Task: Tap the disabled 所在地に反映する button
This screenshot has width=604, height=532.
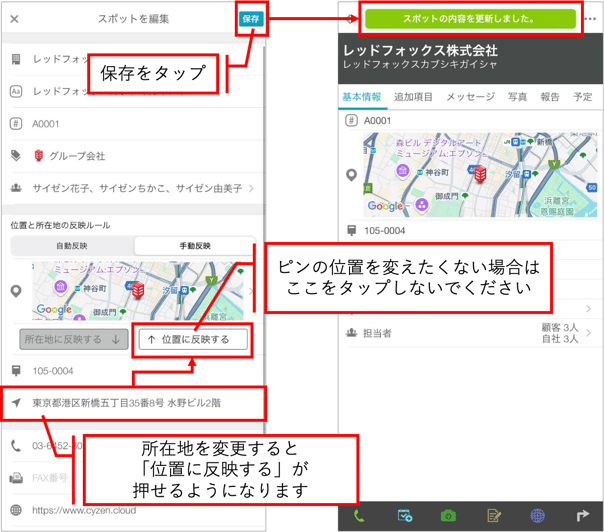Action: pyautogui.click(x=74, y=339)
